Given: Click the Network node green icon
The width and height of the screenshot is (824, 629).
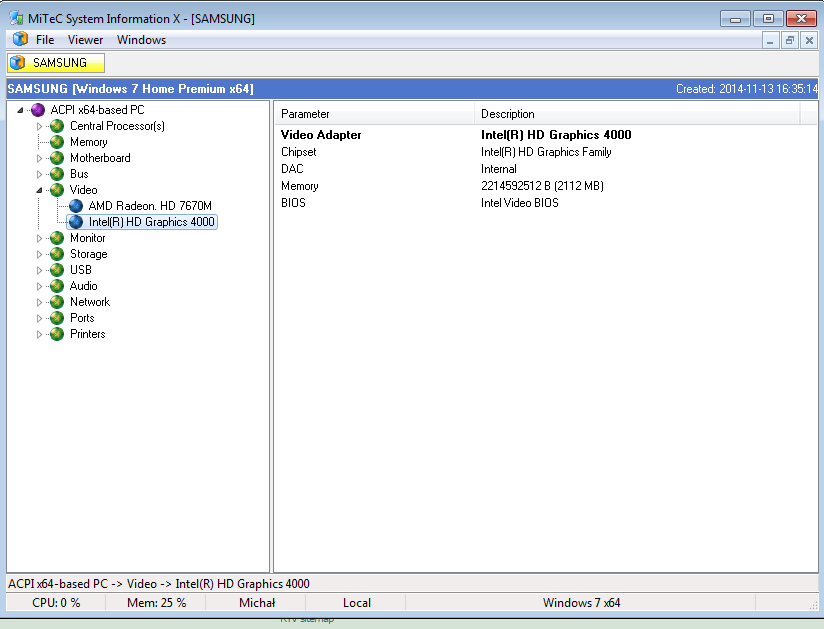Looking at the screenshot, I should [57, 302].
